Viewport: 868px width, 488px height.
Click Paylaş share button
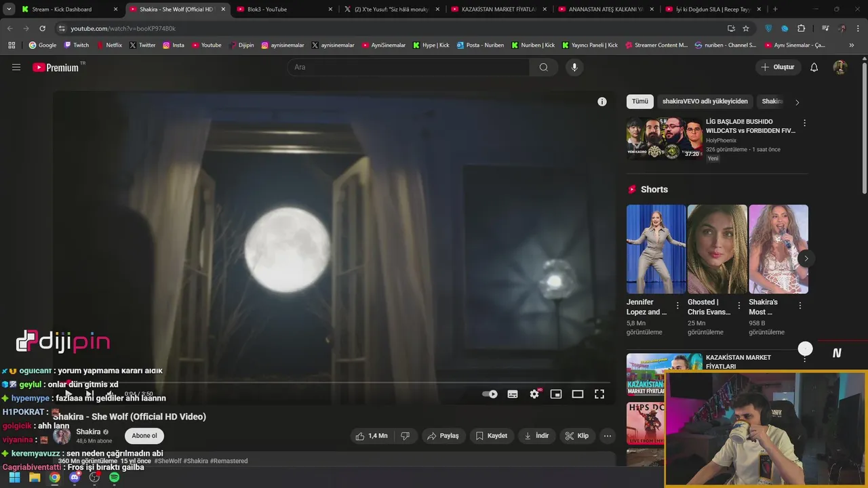443,436
